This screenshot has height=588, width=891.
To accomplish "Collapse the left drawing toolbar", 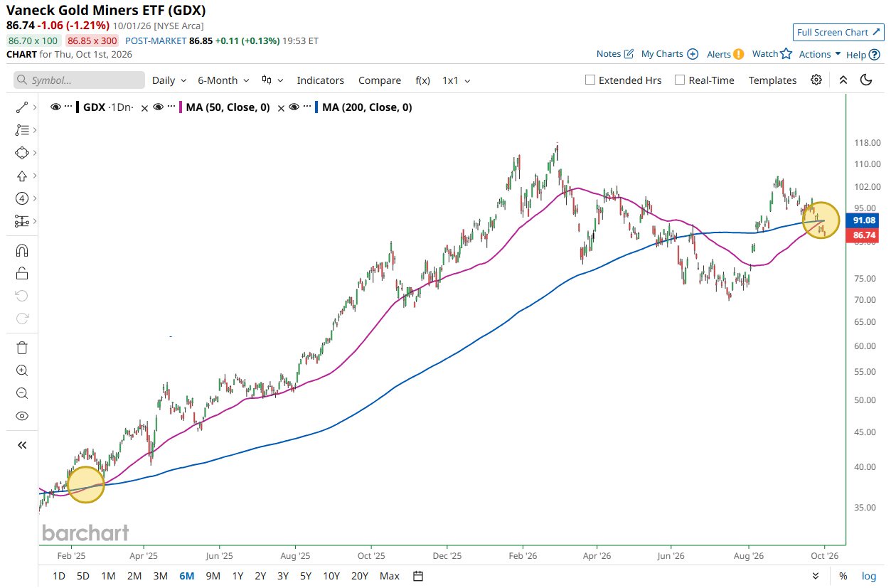I will [x=21, y=445].
